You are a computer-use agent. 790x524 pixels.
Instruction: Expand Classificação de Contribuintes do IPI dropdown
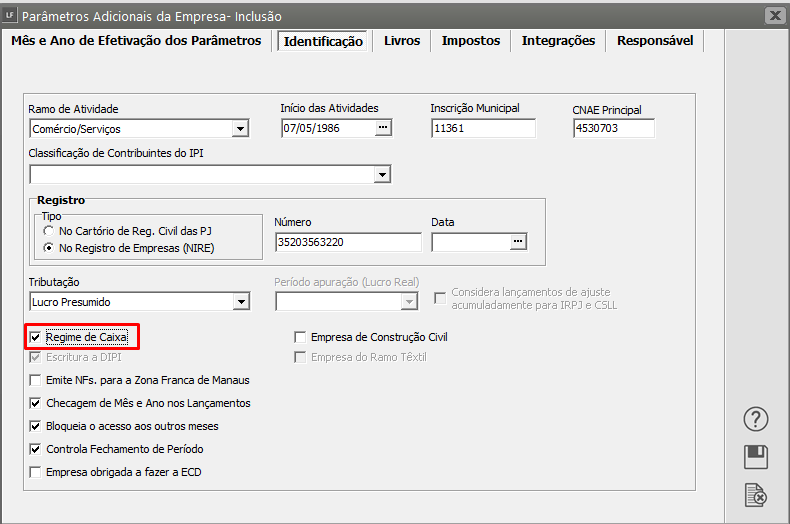pyautogui.click(x=382, y=175)
